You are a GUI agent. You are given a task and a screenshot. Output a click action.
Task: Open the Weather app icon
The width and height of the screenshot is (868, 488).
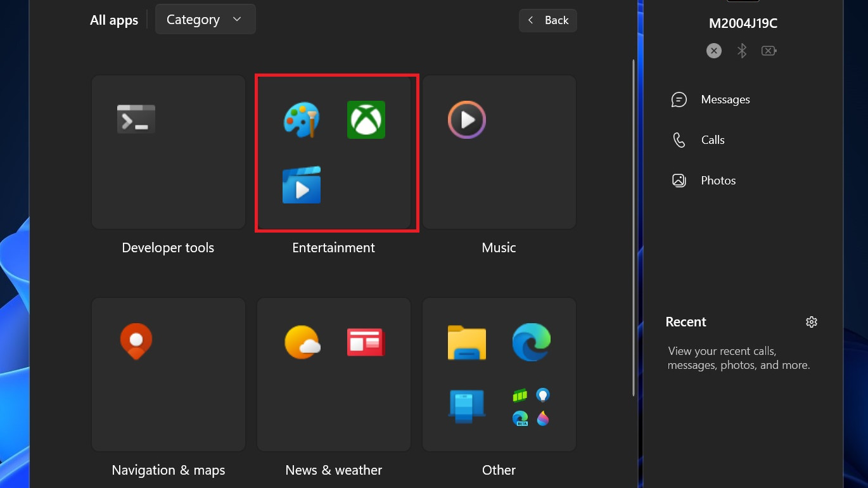(x=302, y=342)
